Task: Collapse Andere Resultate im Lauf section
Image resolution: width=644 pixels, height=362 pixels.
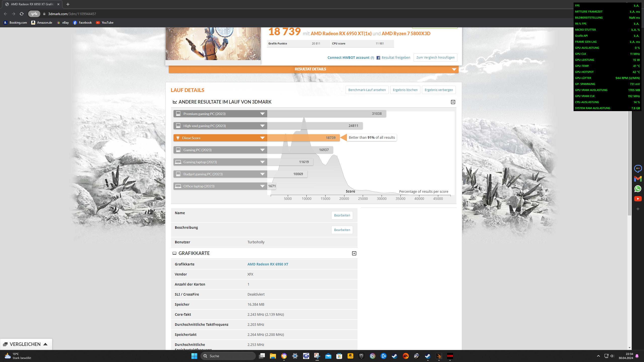Action: tap(453, 102)
